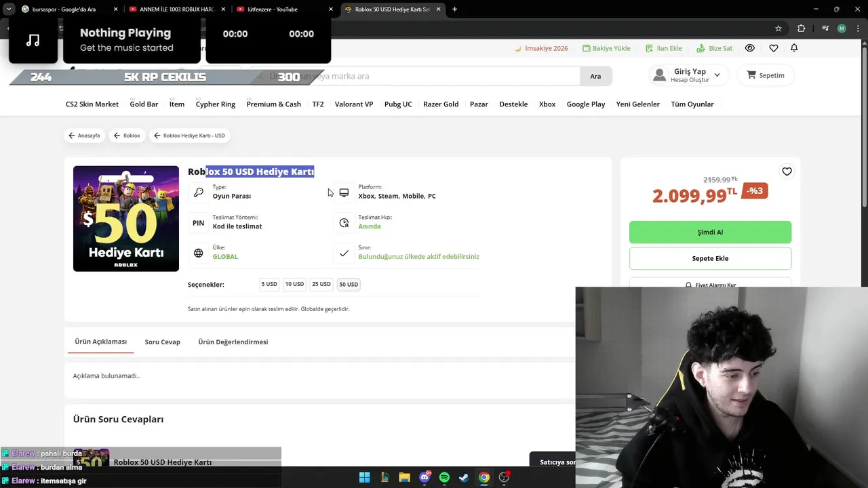The image size is (868, 488).
Task: Open the Roblox $50 gift card product image
Action: pyautogui.click(x=126, y=219)
